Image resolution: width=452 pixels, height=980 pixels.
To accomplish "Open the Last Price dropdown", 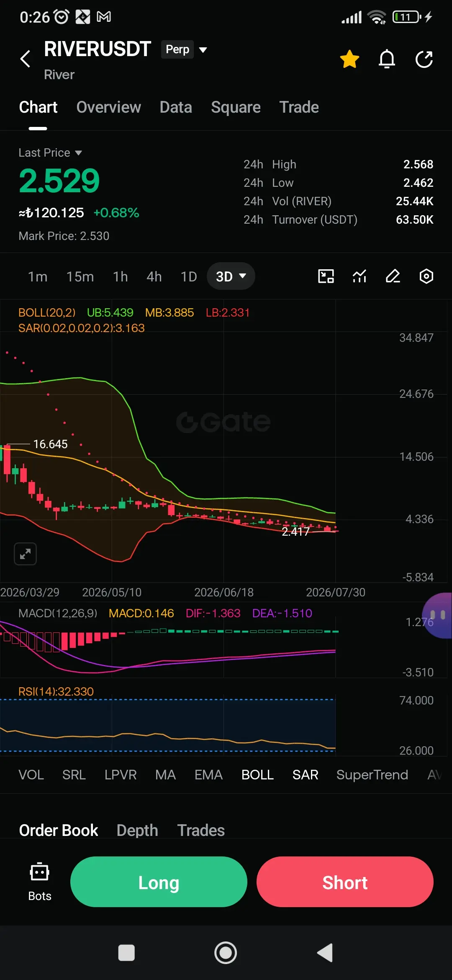I will coord(50,153).
